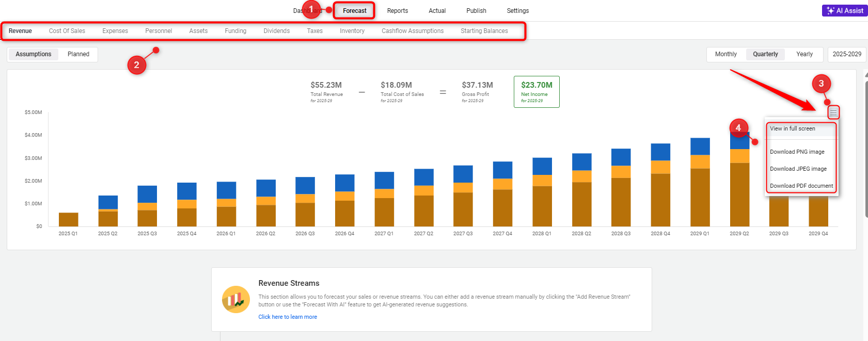Open the 2025-2029 date range dropdown

tap(846, 54)
